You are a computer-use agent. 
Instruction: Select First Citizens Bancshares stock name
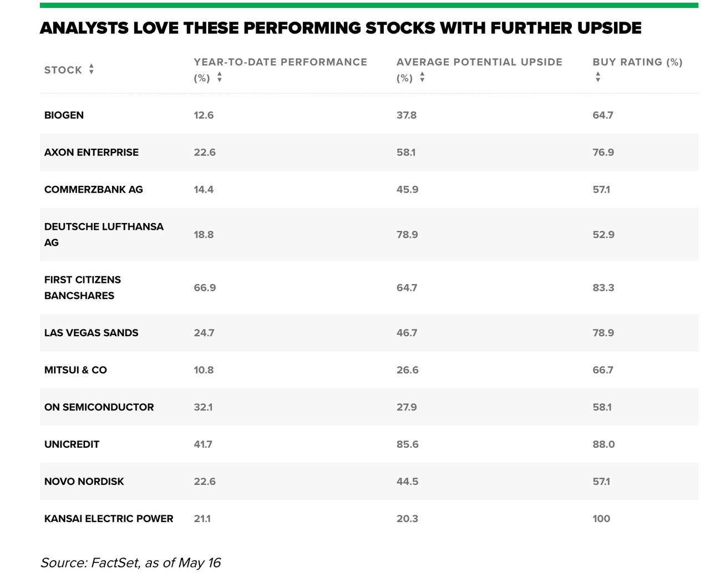(83, 288)
